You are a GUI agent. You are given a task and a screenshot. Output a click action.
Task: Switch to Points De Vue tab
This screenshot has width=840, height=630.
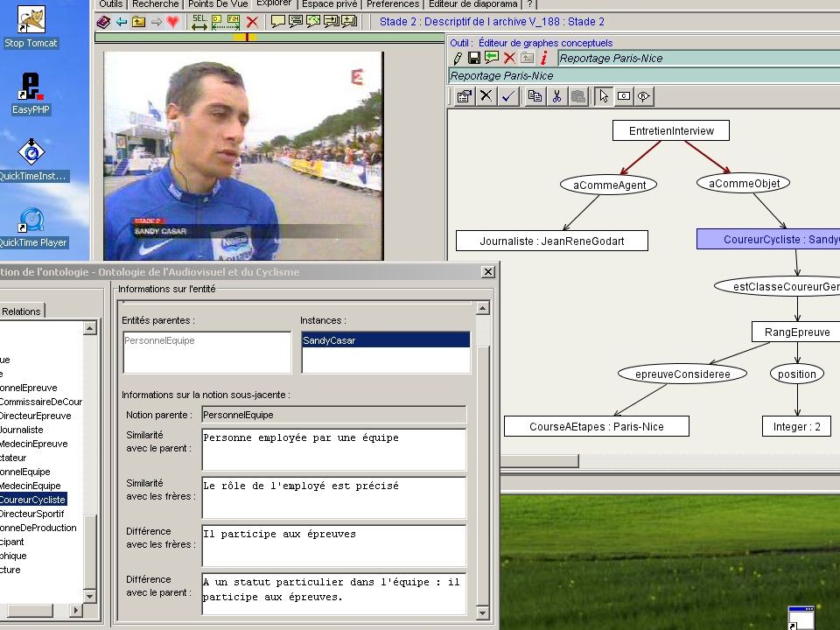coord(218,4)
